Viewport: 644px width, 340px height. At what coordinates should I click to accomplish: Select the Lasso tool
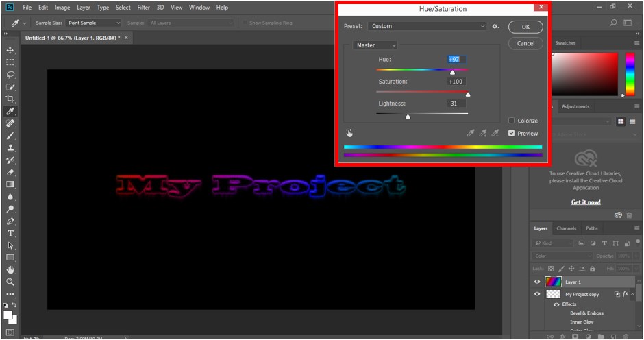coord(10,75)
